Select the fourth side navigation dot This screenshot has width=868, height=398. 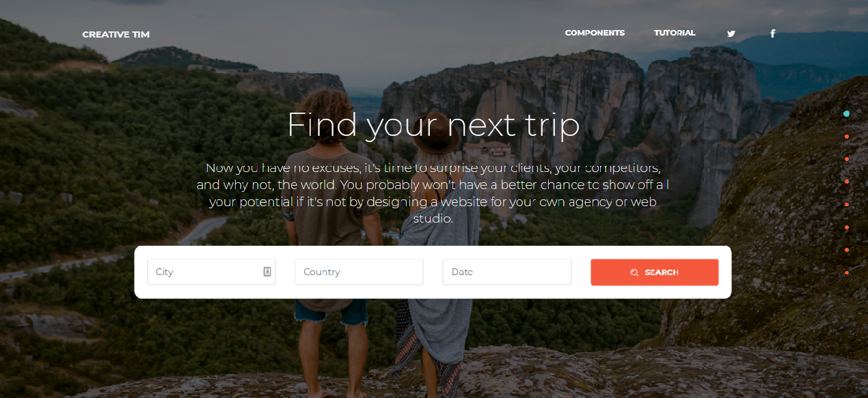coord(847,182)
